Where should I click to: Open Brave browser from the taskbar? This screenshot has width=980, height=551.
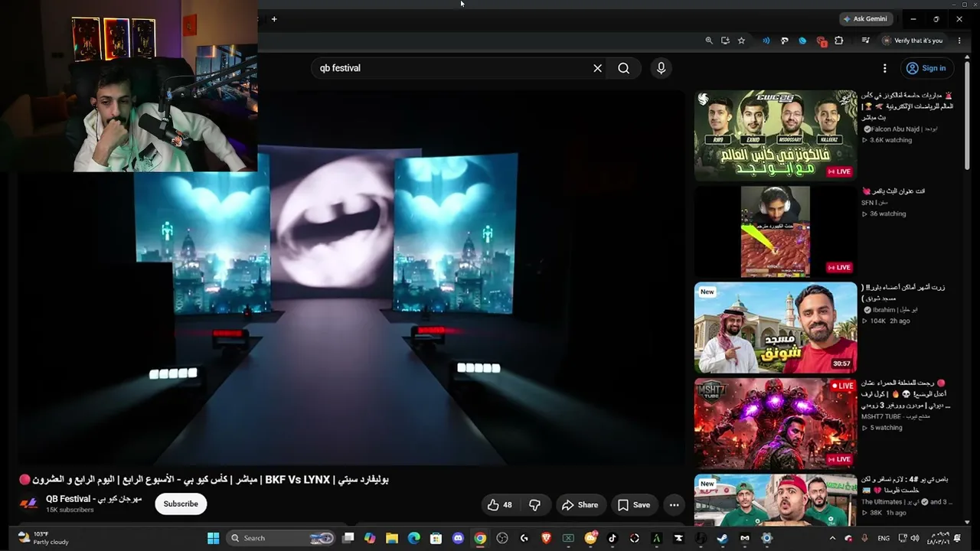[x=546, y=538]
